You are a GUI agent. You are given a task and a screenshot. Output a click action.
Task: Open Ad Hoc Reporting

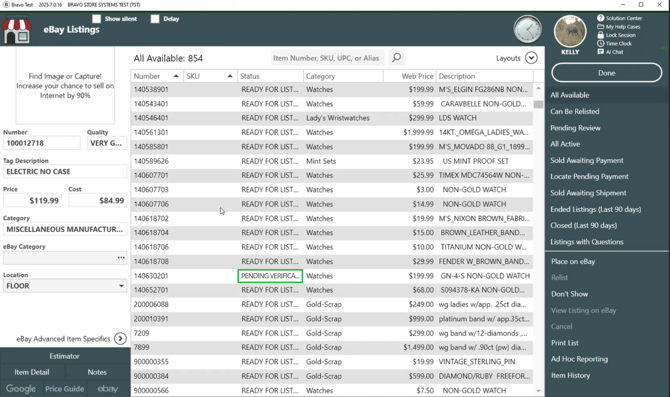click(579, 359)
